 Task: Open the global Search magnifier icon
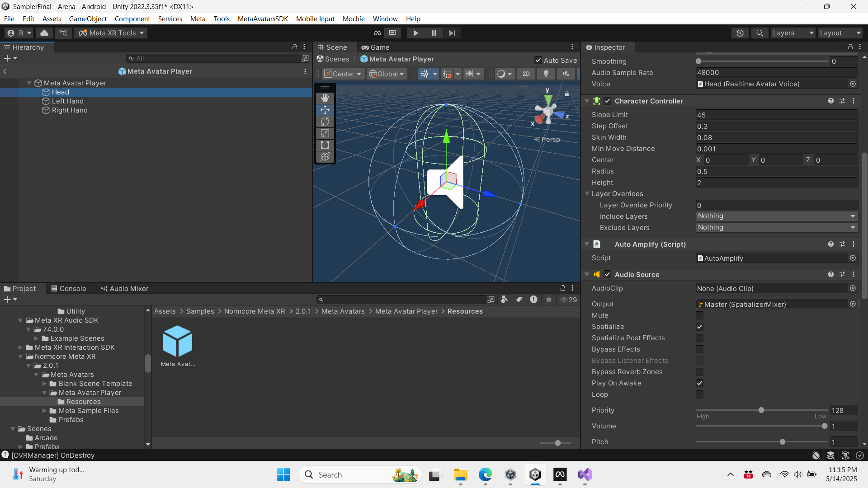tap(760, 33)
